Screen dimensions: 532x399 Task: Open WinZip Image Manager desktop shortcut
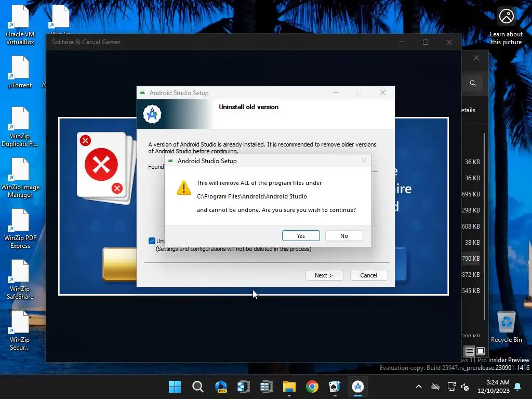coord(20,178)
